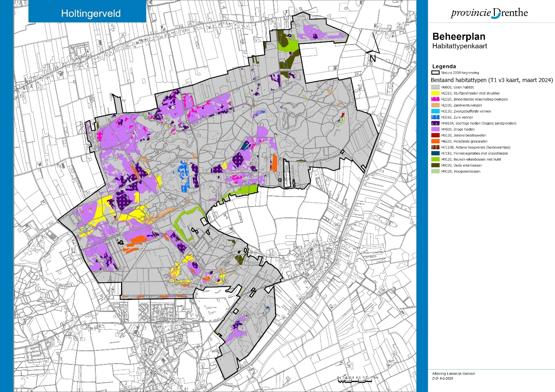This screenshot has width=555, height=392.
Task: Click the Legenda heading
Action: click(444, 66)
